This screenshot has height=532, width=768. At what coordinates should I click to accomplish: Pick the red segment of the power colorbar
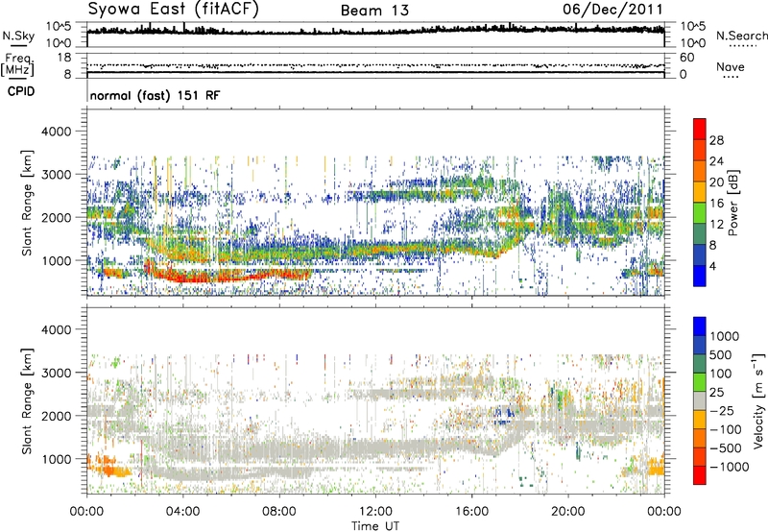coord(700,129)
